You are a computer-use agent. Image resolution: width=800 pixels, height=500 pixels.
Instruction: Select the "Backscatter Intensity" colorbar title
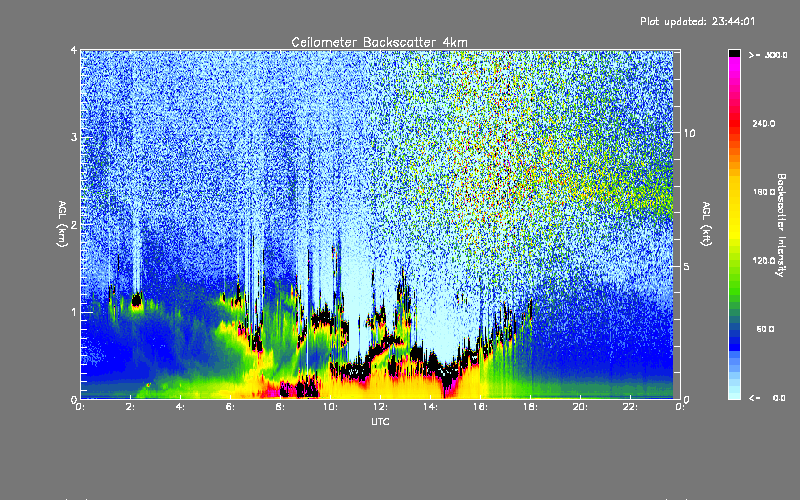point(781,225)
